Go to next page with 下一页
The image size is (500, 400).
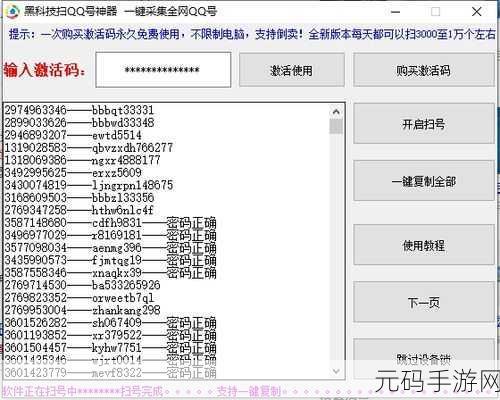coord(423,302)
